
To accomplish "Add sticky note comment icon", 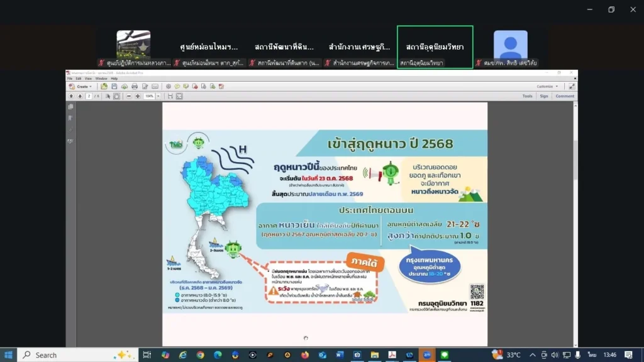I will tap(177, 86).
